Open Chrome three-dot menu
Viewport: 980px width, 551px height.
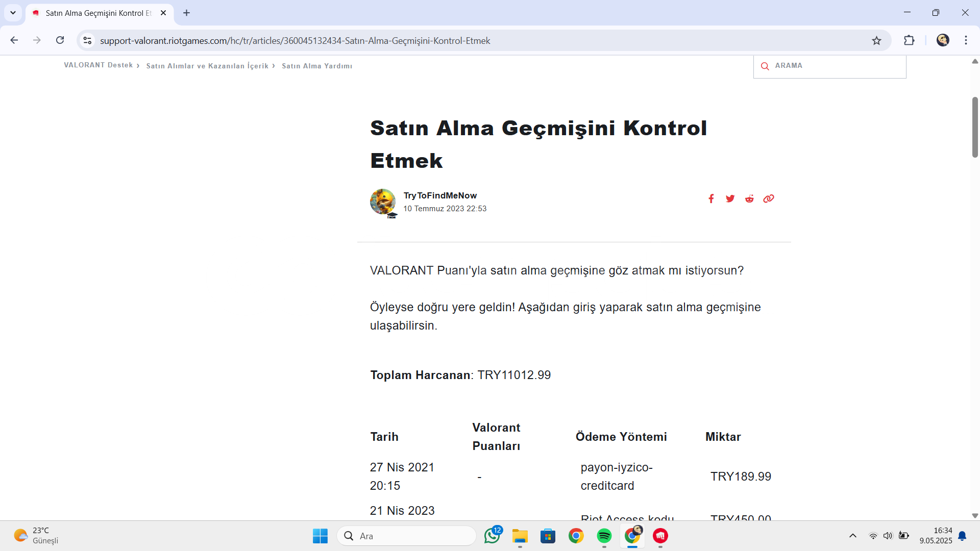click(966, 40)
